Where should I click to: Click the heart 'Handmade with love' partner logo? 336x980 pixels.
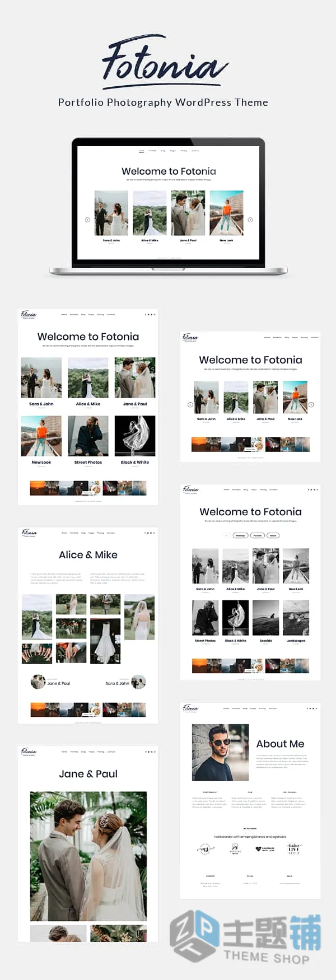[265, 849]
